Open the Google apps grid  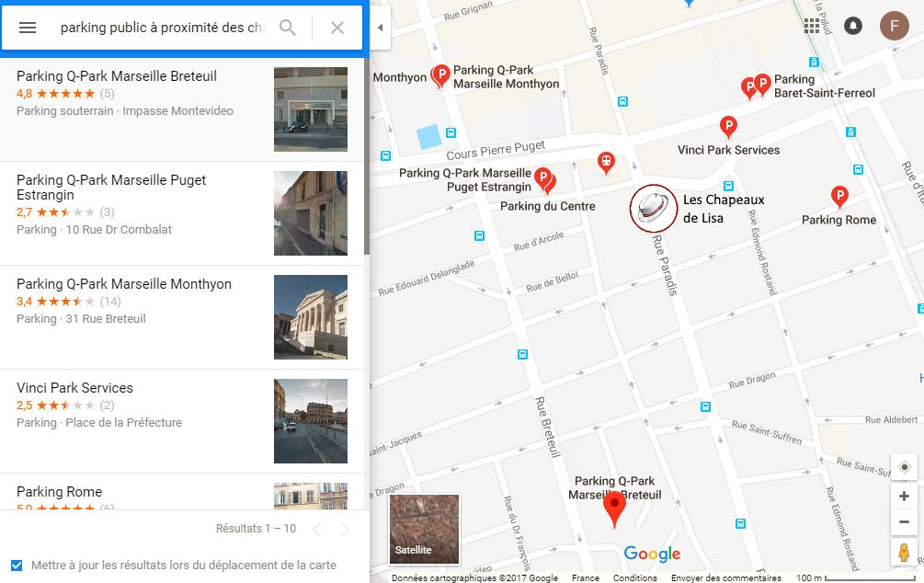812,26
